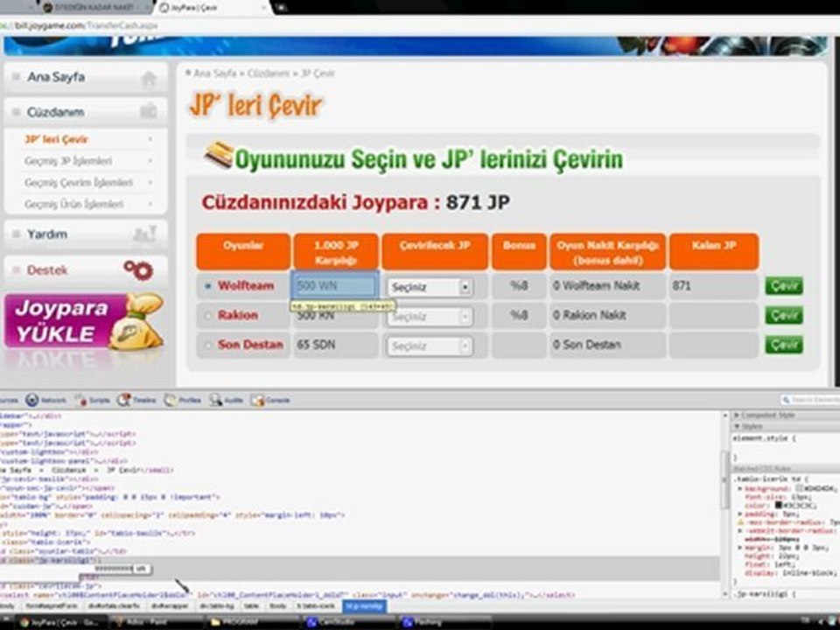Click the background color swatch in Styles

pos(799,488)
